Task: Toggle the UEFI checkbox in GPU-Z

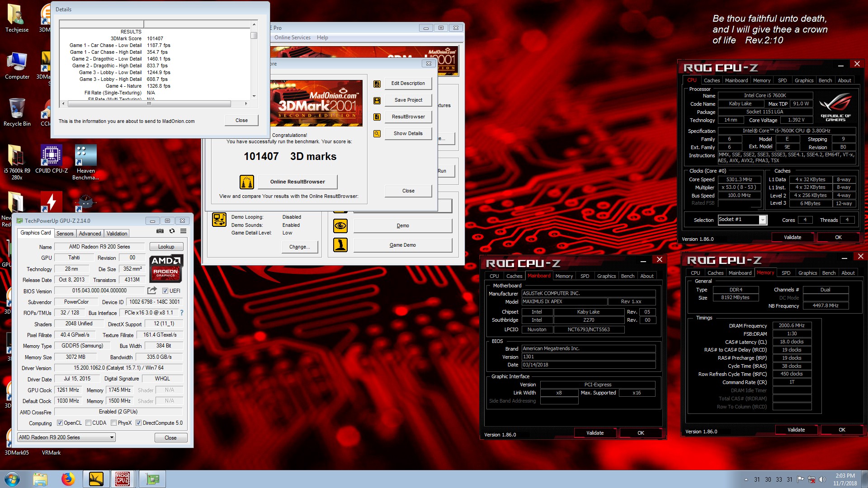Action: 165,291
